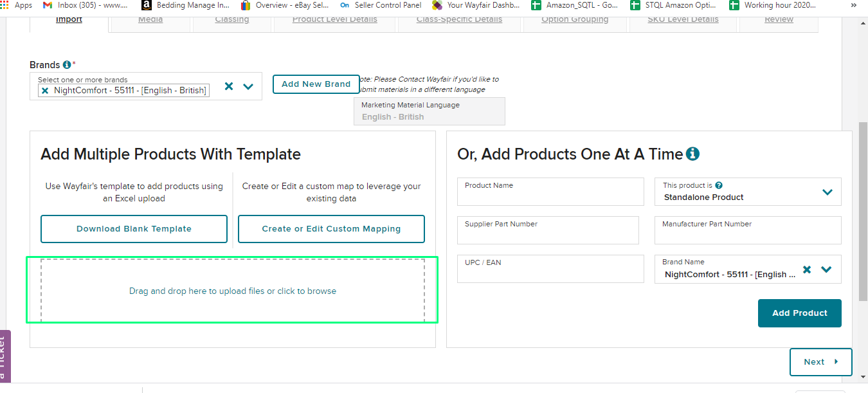Click the Add Product button
This screenshot has width=868, height=393.
800,313
